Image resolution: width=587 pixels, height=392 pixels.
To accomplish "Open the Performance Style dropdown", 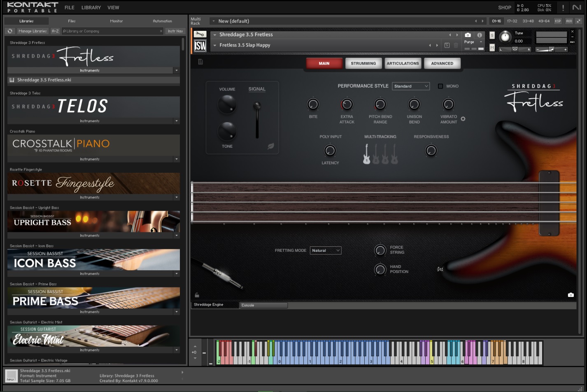I will (410, 86).
